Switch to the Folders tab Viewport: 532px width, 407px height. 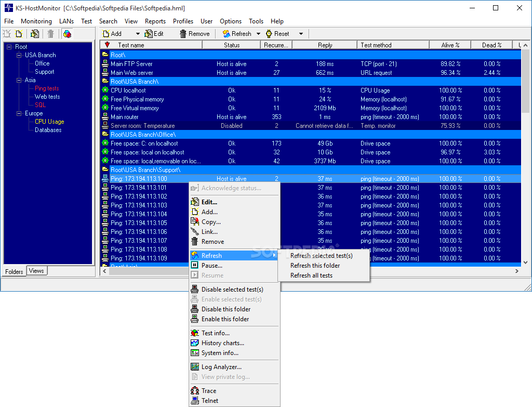(14, 271)
